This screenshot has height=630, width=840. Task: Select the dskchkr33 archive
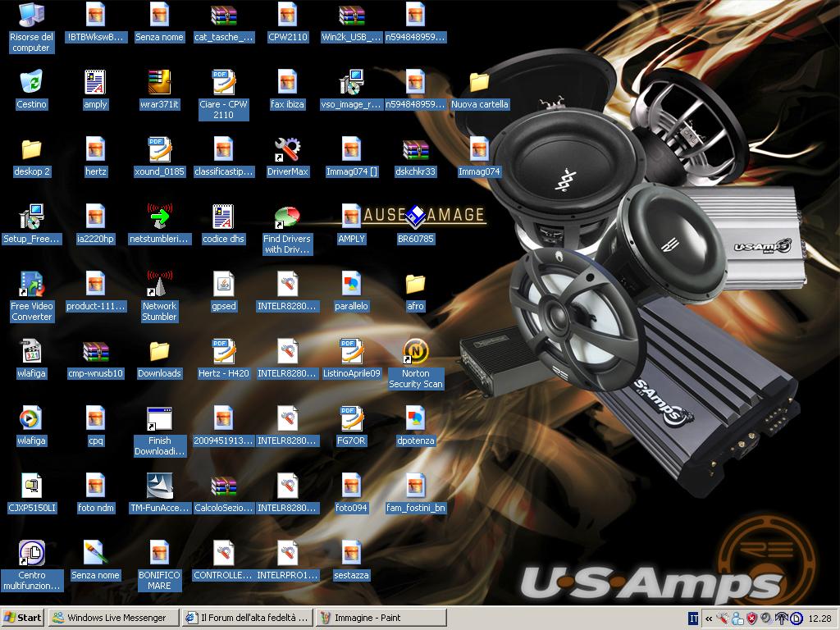click(x=415, y=157)
